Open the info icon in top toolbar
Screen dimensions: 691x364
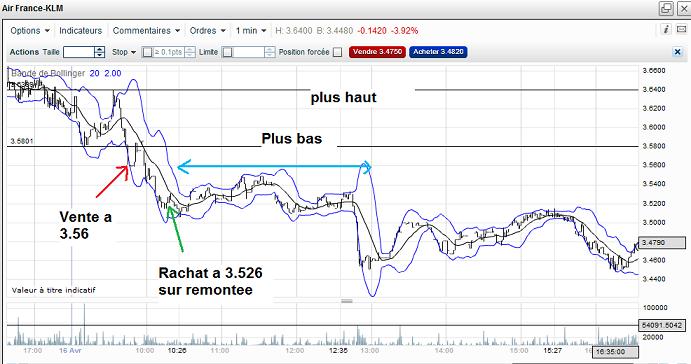coord(666,30)
